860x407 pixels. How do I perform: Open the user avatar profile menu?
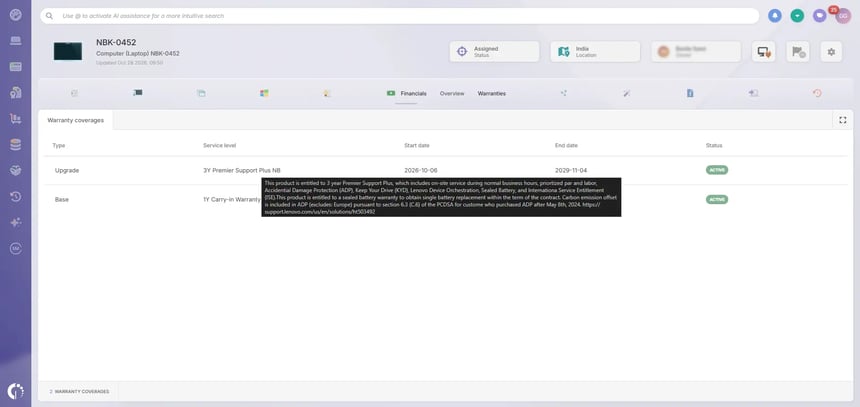pos(842,16)
